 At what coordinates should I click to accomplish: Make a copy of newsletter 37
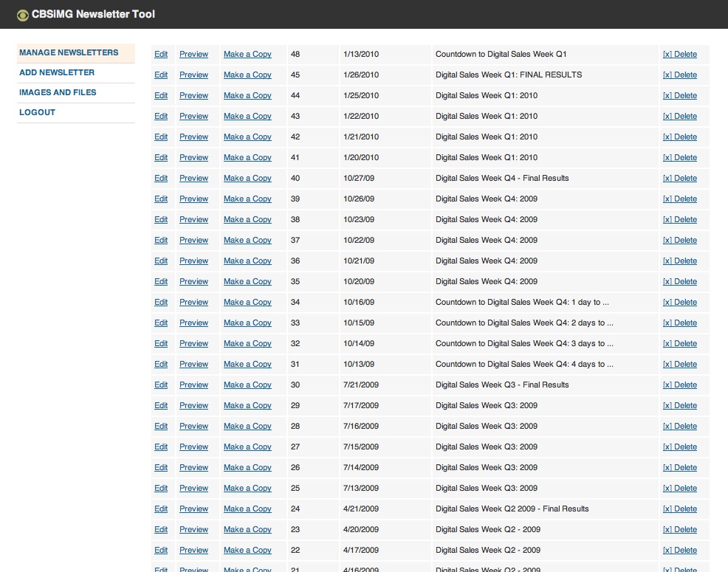click(x=247, y=241)
